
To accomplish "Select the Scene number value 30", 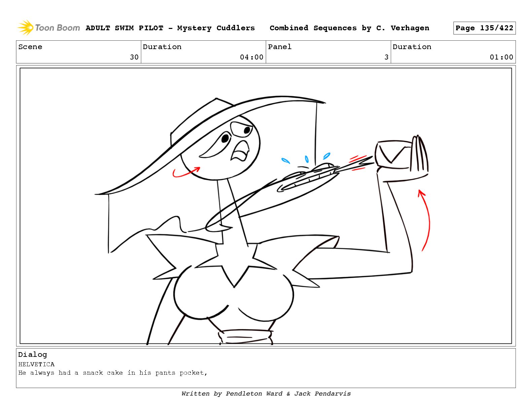I will (134, 57).
